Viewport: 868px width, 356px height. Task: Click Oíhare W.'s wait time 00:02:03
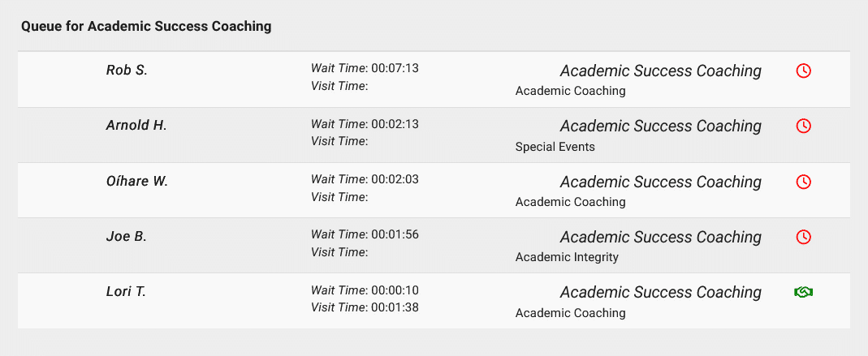[x=395, y=179]
